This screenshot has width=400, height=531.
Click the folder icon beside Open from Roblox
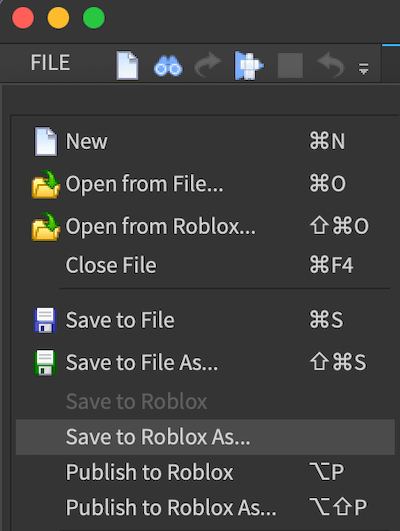coord(45,227)
